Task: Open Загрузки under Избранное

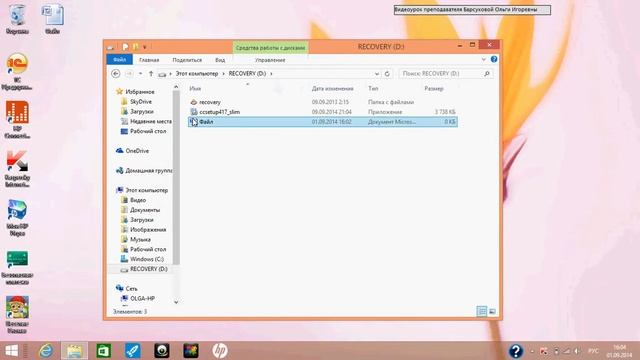Action: coord(142,111)
